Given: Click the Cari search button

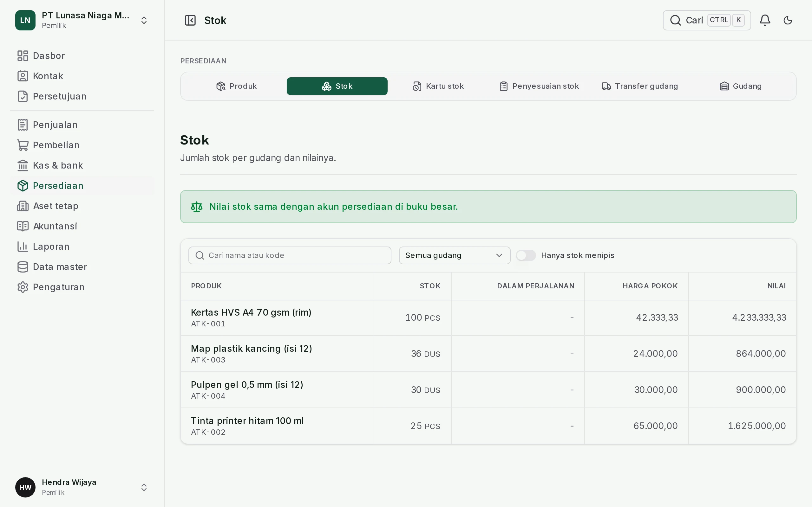Looking at the screenshot, I should point(706,20).
